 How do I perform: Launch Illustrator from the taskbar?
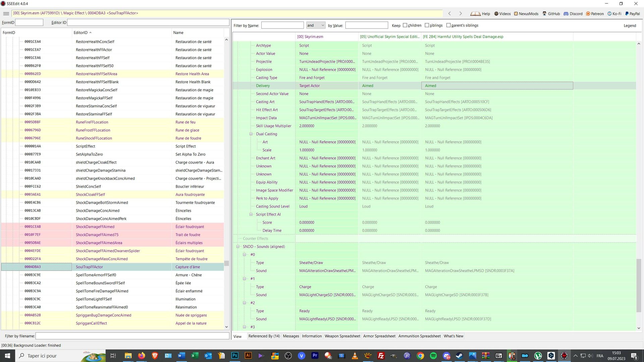coord(248,356)
